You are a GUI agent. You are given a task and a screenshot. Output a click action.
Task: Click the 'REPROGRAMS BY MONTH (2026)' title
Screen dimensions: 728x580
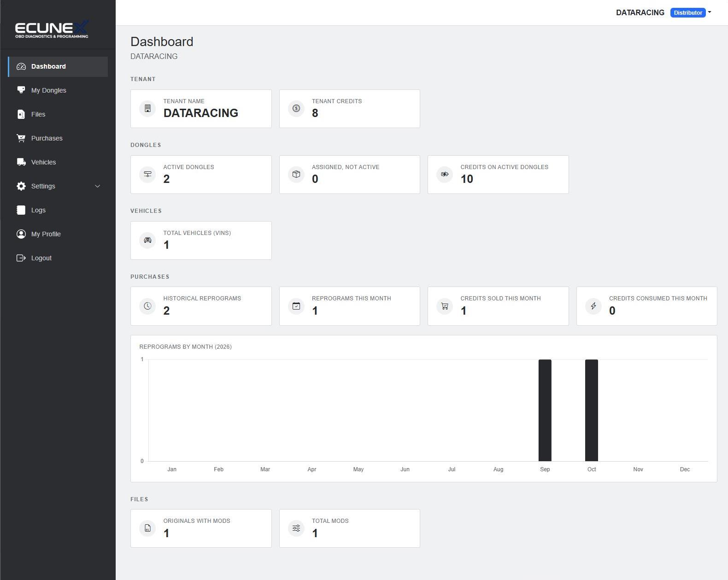click(185, 347)
